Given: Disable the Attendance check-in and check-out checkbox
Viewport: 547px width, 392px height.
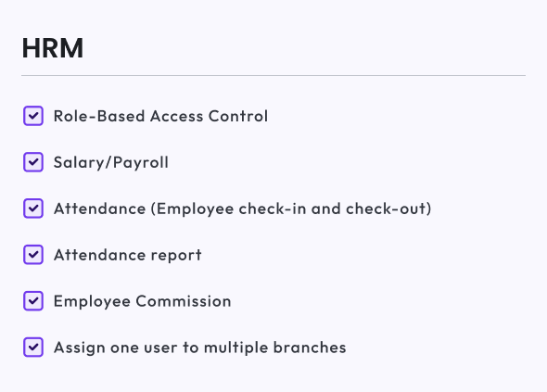Looking at the screenshot, I should [x=33, y=209].
